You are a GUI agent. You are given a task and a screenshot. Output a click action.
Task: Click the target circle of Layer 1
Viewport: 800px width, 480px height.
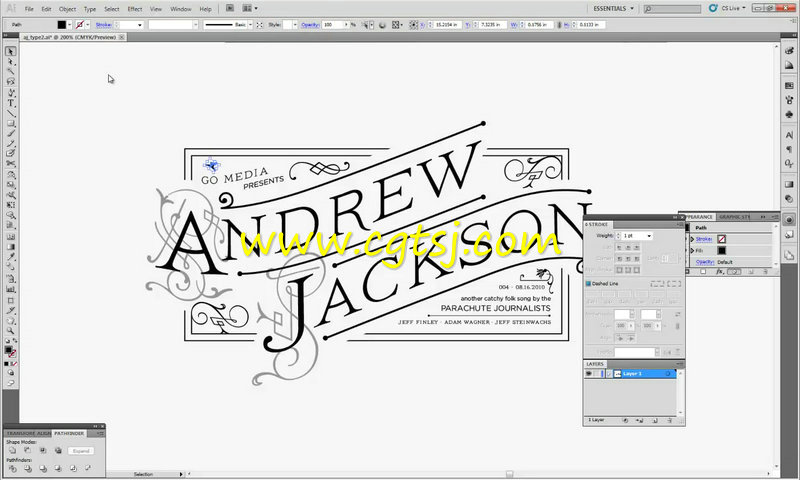click(668, 374)
